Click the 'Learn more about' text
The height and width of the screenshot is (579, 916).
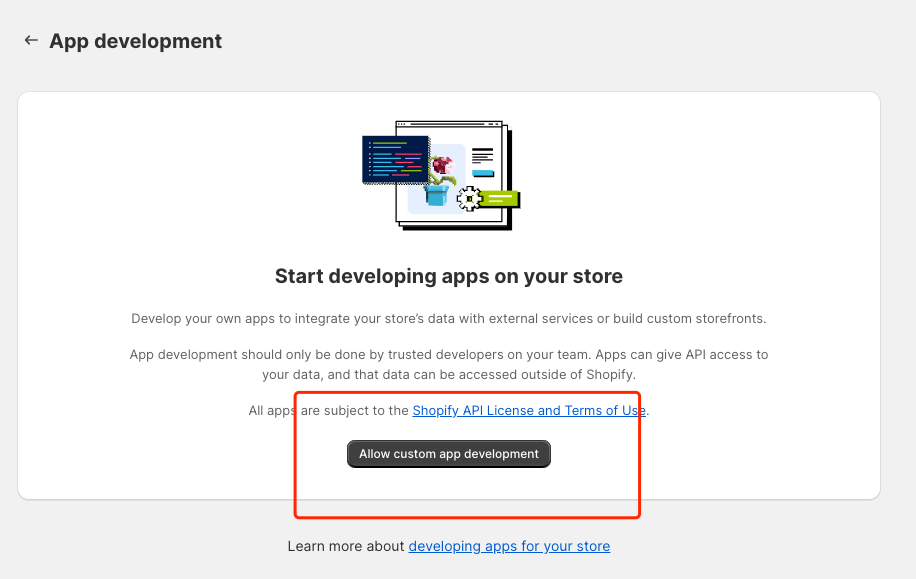click(346, 546)
